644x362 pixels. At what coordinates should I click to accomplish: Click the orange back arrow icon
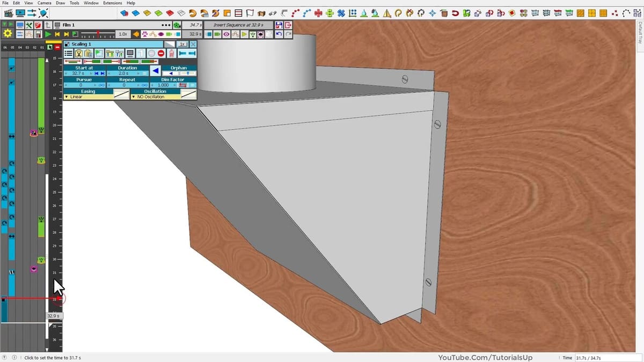pyautogui.click(x=136, y=34)
